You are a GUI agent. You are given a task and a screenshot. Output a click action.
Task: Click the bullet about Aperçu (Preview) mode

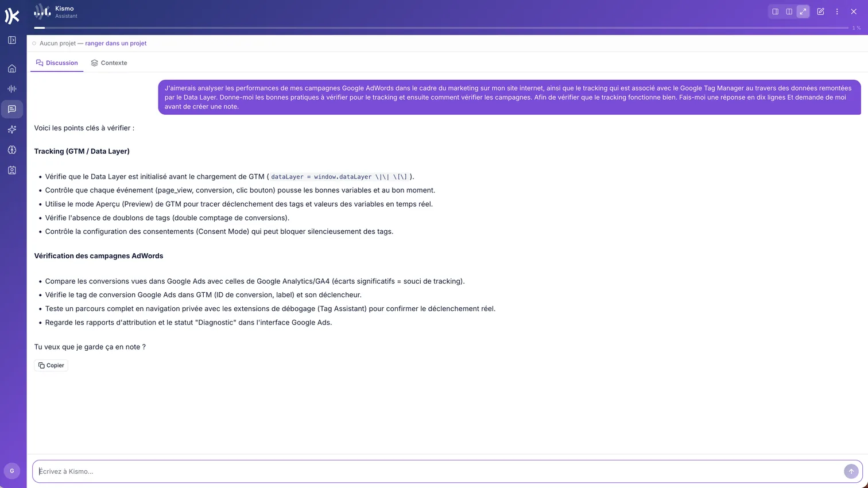pos(239,204)
